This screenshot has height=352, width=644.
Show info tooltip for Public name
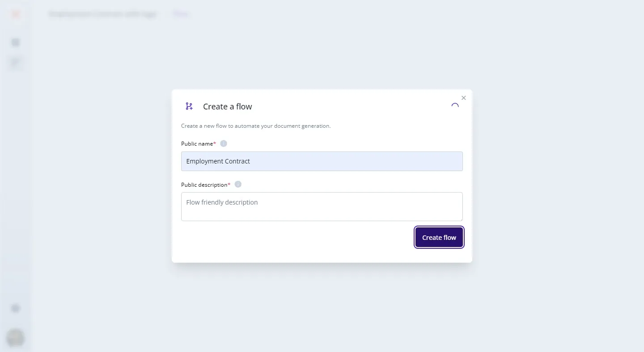224,143
